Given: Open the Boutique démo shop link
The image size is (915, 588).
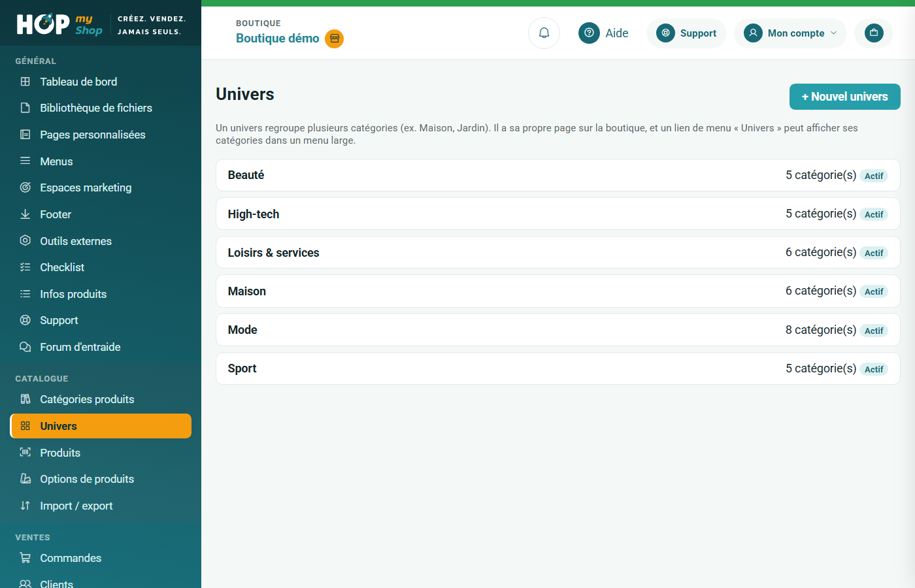Looking at the screenshot, I should coord(277,39).
